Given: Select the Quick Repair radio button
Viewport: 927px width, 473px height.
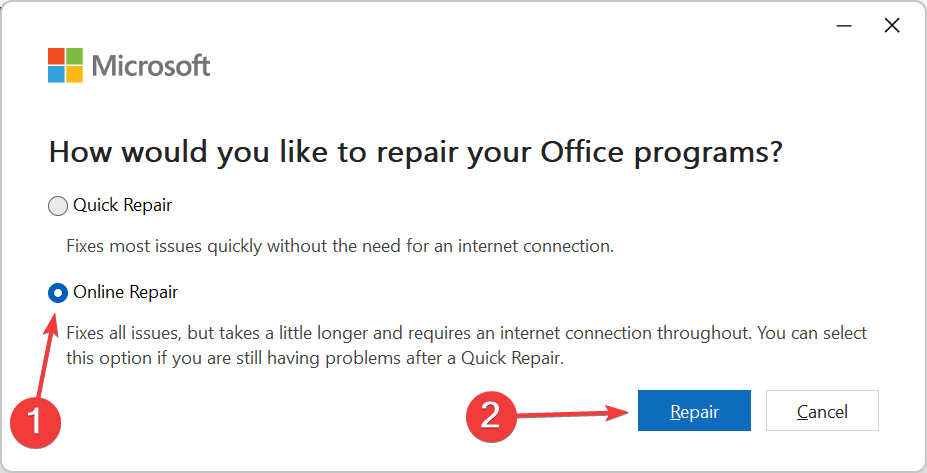Looking at the screenshot, I should point(57,206).
